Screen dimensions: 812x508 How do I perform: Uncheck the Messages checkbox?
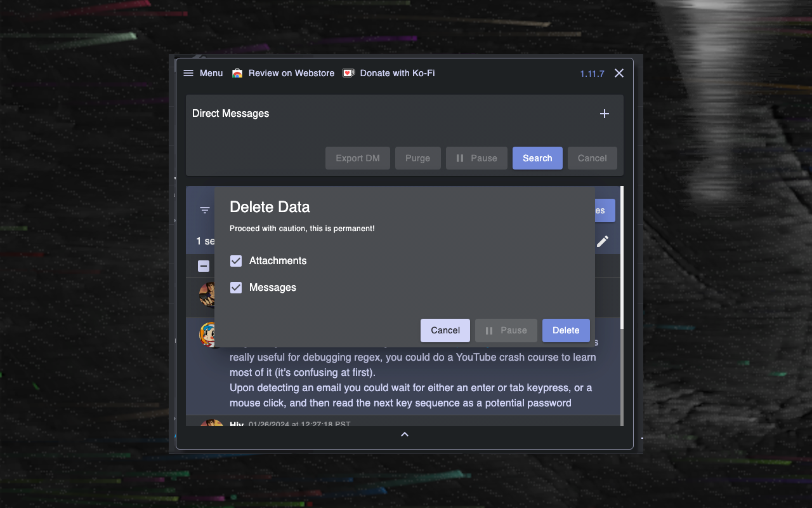coord(236,288)
